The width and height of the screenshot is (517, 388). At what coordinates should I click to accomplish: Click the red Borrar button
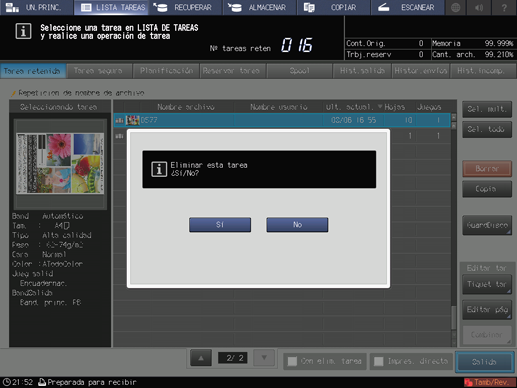pyautogui.click(x=487, y=169)
